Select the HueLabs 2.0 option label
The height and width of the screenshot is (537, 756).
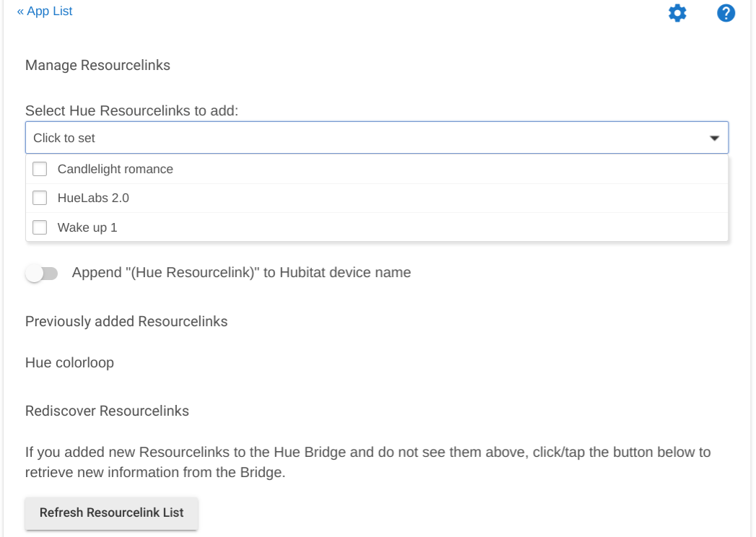(x=93, y=198)
